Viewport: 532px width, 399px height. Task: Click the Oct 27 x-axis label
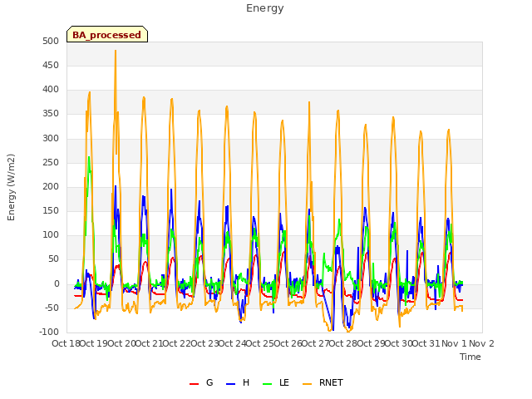coord(316,343)
